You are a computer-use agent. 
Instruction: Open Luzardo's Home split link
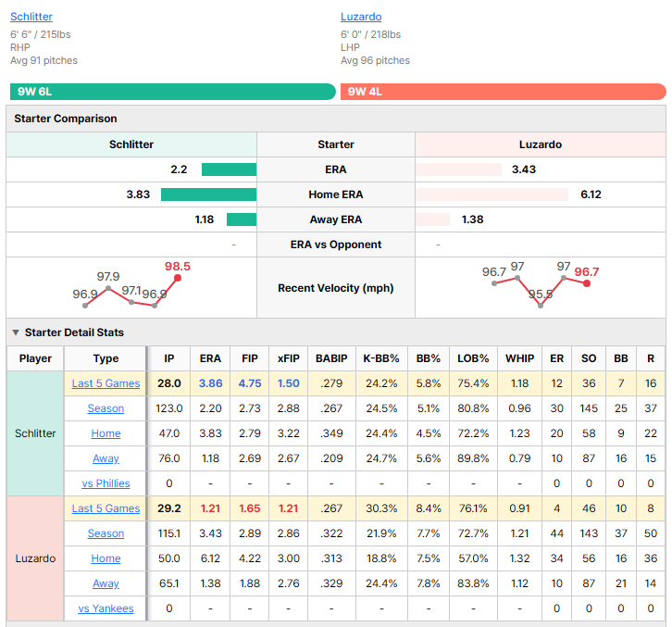[106, 558]
